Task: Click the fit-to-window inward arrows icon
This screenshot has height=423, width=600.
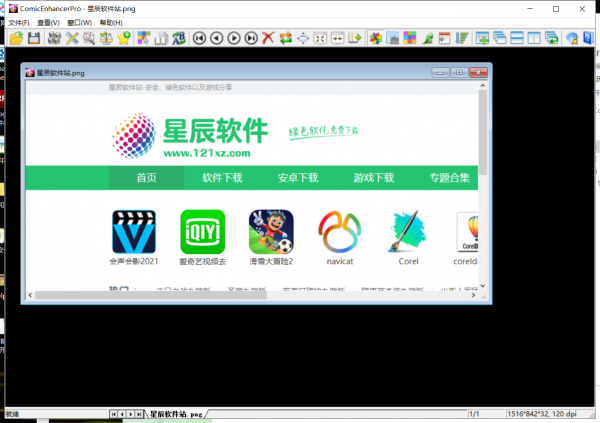Action: point(320,38)
